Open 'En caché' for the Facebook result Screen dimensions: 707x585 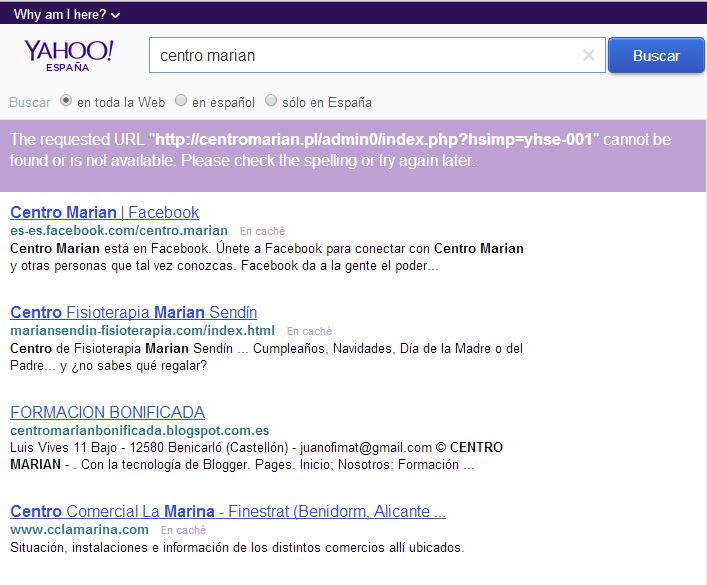pyautogui.click(x=262, y=231)
